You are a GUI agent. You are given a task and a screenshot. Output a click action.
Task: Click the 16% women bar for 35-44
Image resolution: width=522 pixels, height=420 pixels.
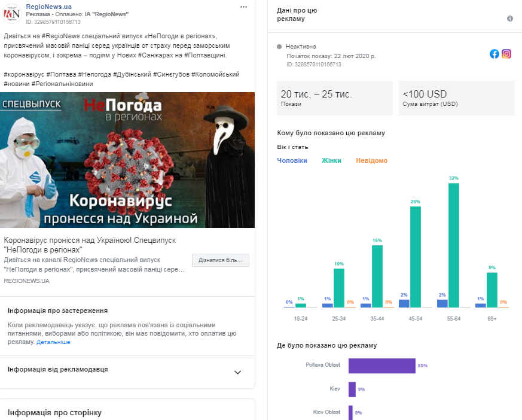377,276
